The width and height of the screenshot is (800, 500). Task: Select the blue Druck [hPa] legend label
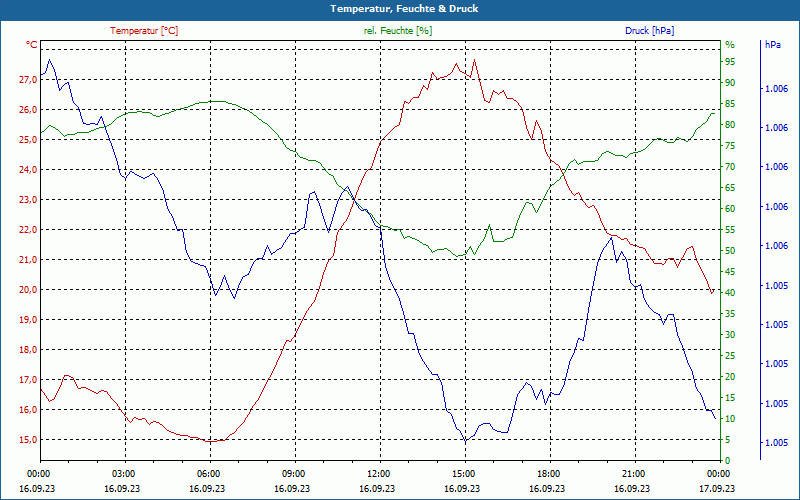pyautogui.click(x=649, y=31)
